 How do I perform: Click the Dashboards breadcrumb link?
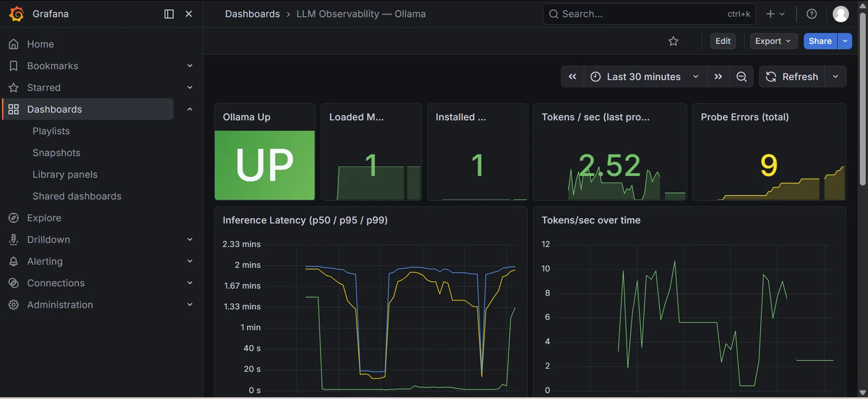[x=252, y=14]
